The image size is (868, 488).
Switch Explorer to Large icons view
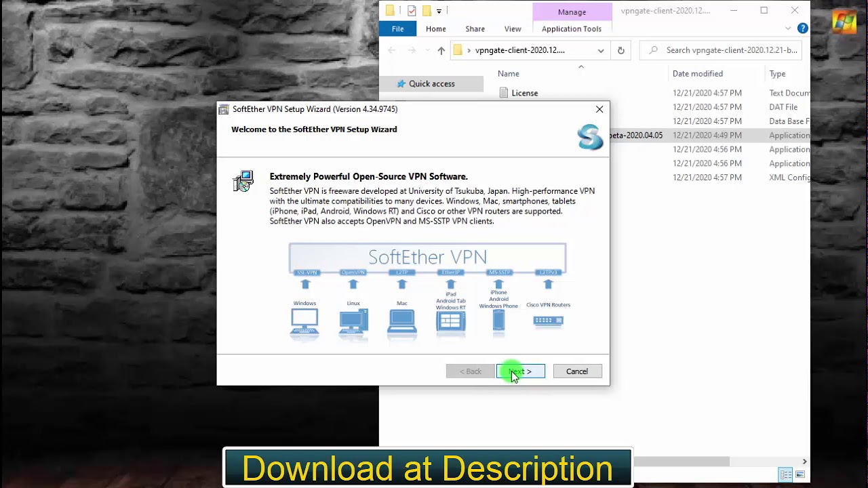coord(800,474)
